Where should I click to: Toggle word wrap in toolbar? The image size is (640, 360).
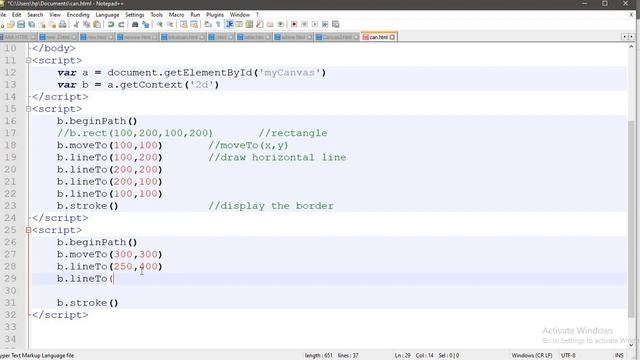coord(208,24)
